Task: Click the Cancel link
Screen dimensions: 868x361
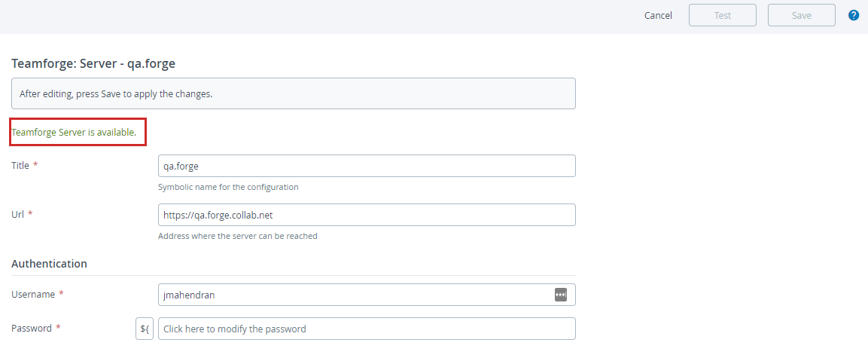Action: [x=658, y=15]
